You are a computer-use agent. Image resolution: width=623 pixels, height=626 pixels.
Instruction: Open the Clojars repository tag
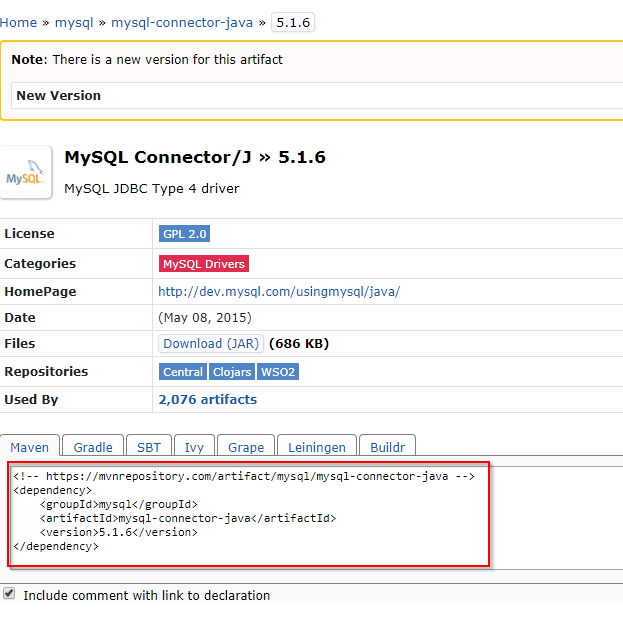point(232,372)
